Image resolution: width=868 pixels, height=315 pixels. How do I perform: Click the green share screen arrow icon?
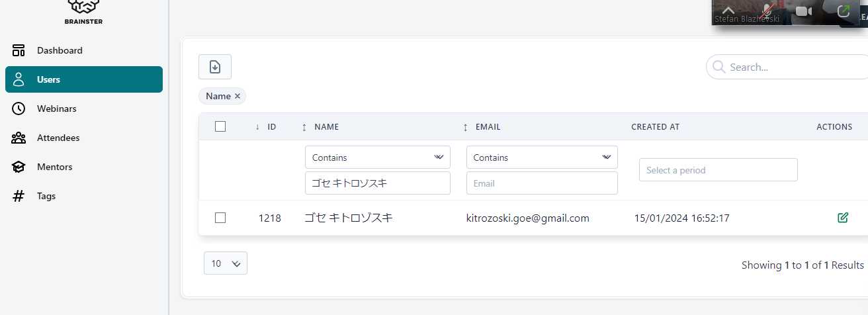click(843, 11)
